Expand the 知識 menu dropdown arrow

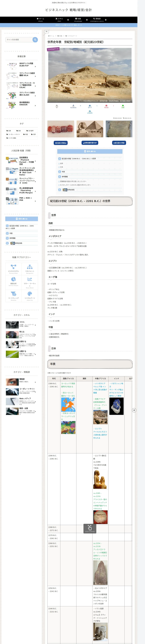pyautogui.click(x=87, y=20)
